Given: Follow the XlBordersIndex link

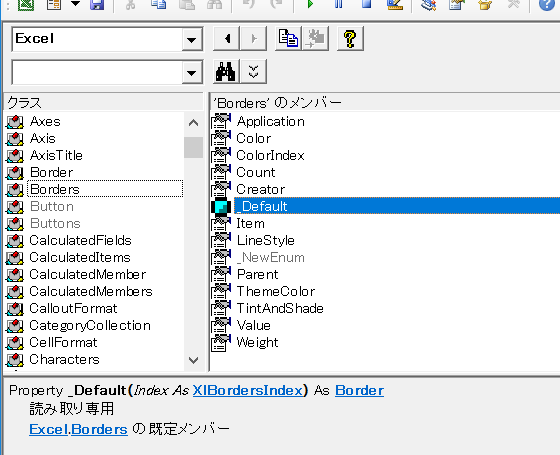Looking at the screenshot, I should pos(248,390).
